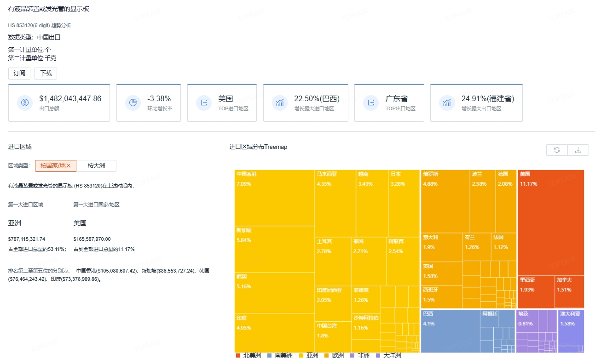Screen dimensions: 595x364
Task: Toggle 北美洲 legend swatch
Action: pyautogui.click(x=238, y=355)
